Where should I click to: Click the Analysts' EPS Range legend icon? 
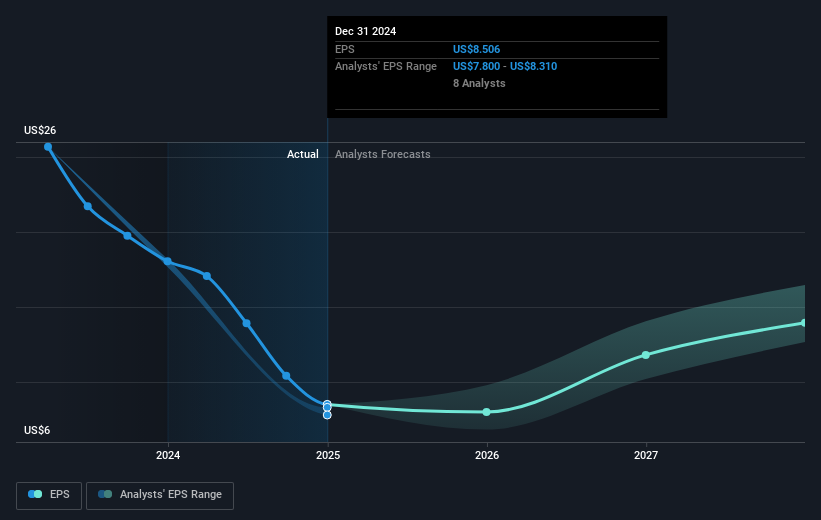tap(105, 494)
